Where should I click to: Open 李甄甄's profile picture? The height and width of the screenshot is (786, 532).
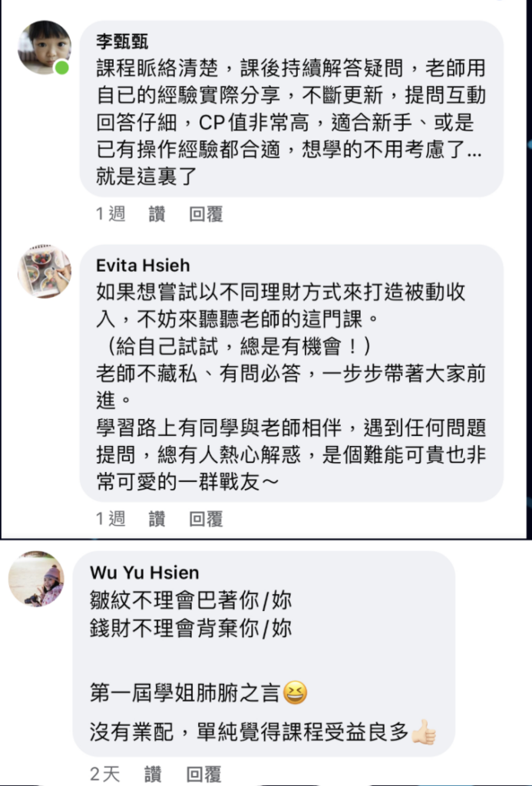pyautogui.click(x=45, y=48)
